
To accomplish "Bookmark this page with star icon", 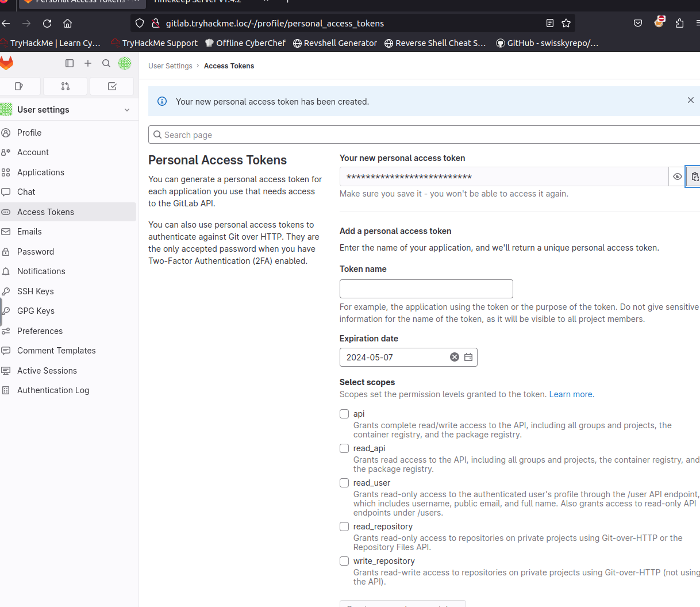I will [x=566, y=23].
